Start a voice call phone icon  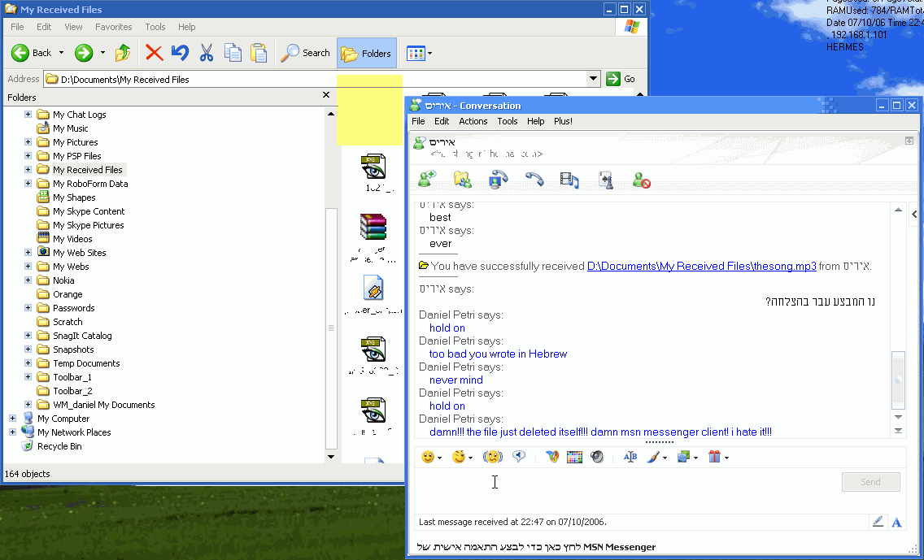(x=534, y=179)
